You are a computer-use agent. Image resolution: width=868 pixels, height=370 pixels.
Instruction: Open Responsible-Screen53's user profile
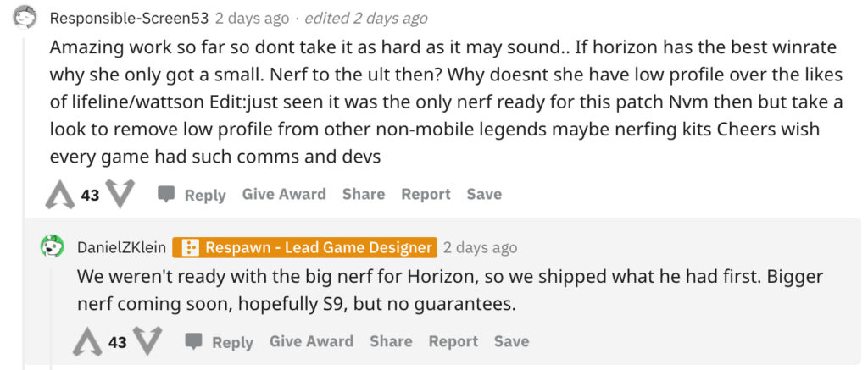[x=129, y=18]
